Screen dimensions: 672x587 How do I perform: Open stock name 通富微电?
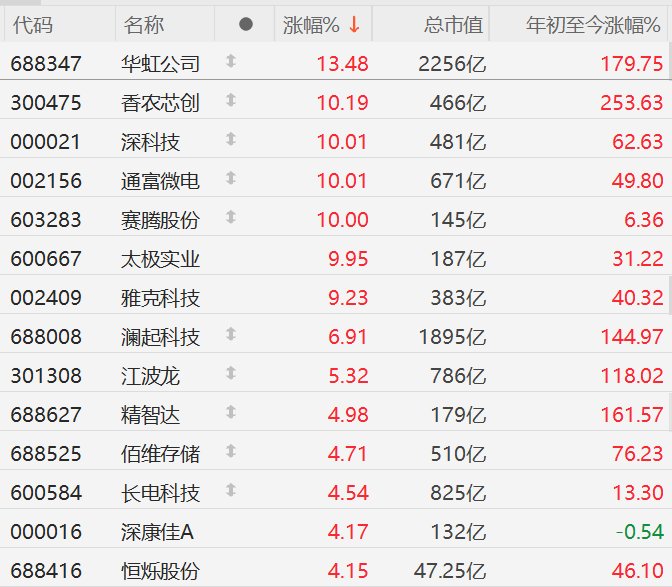[x=160, y=181]
